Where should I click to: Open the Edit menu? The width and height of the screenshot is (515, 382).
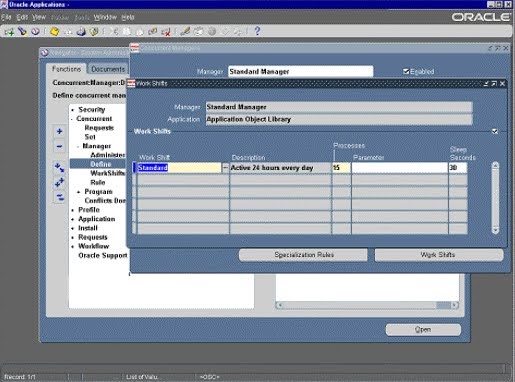click(22, 17)
